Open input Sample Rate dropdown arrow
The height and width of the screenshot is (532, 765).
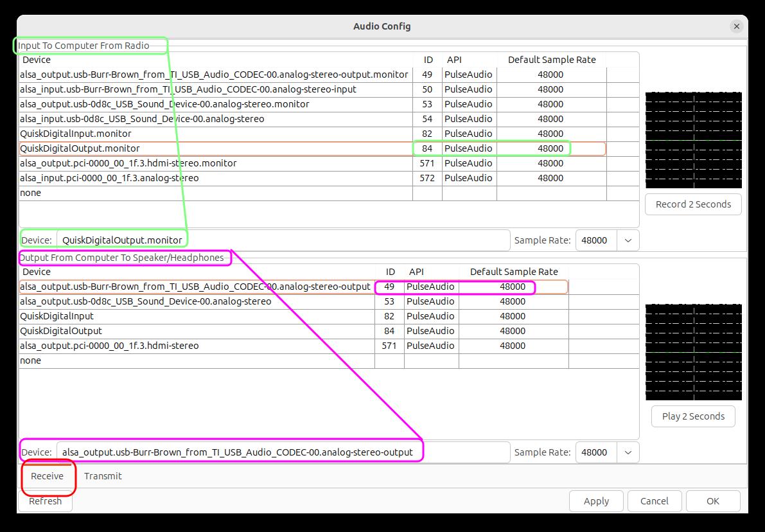click(628, 240)
